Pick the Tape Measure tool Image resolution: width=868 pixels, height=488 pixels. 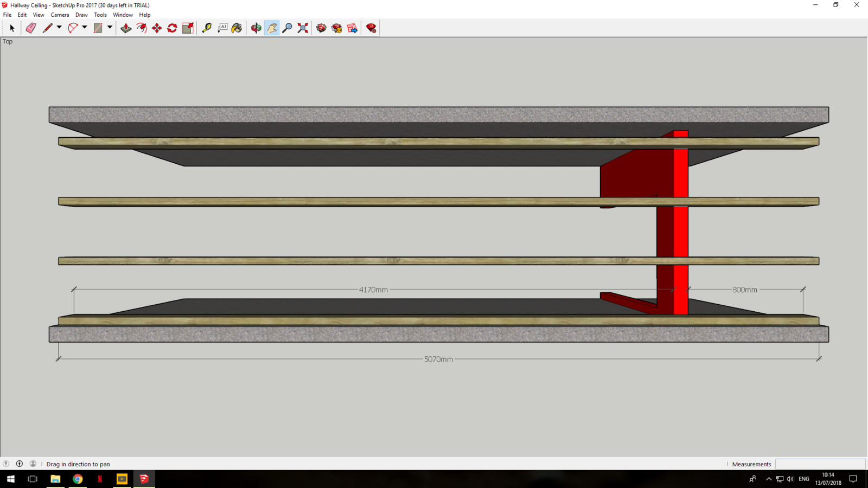pyautogui.click(x=207, y=28)
